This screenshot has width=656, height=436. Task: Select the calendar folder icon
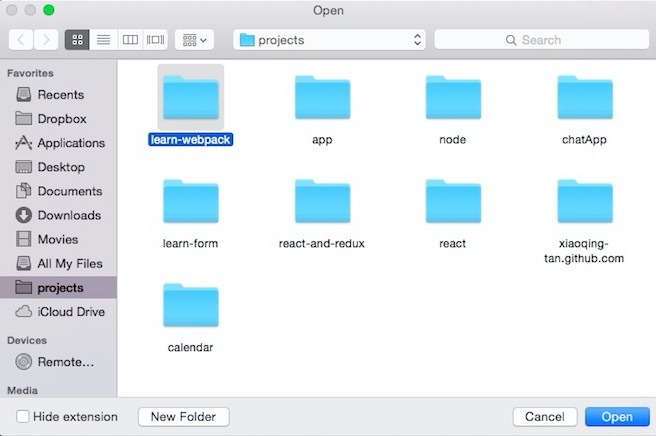pos(191,305)
